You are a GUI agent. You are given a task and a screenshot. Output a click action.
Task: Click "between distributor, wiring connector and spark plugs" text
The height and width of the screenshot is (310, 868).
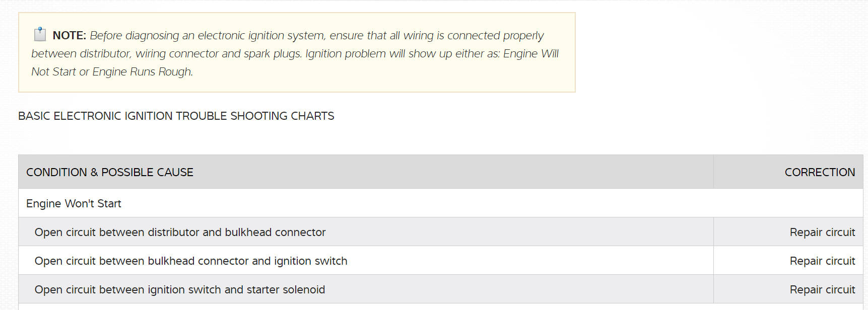166,54
